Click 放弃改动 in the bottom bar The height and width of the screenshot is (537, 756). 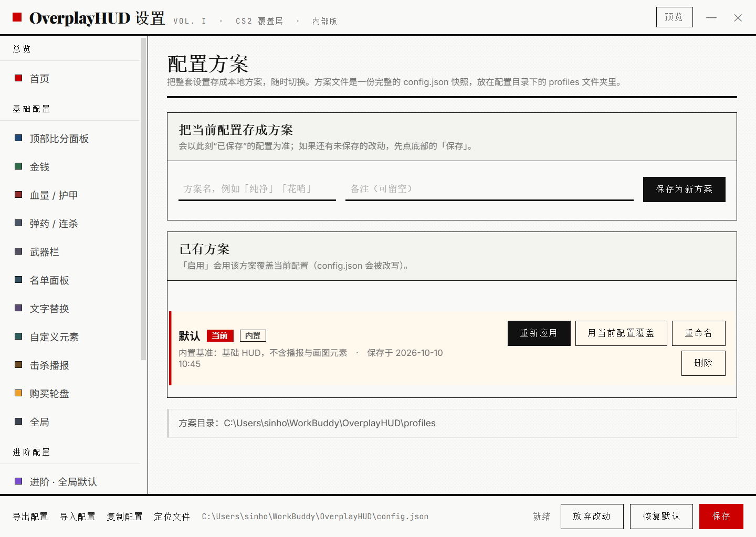pos(592,517)
